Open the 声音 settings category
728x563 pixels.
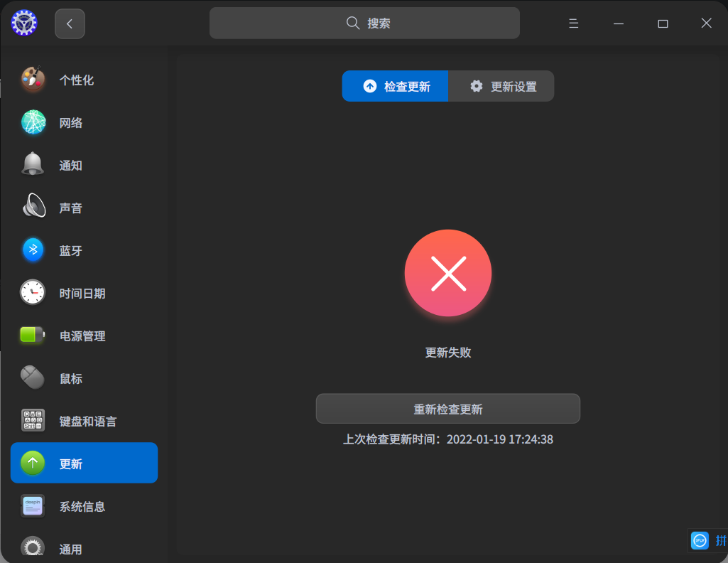84,208
